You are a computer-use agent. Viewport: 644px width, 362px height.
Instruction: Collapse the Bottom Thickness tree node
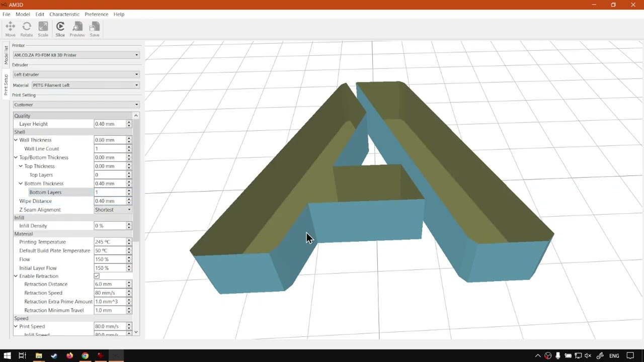(21, 184)
